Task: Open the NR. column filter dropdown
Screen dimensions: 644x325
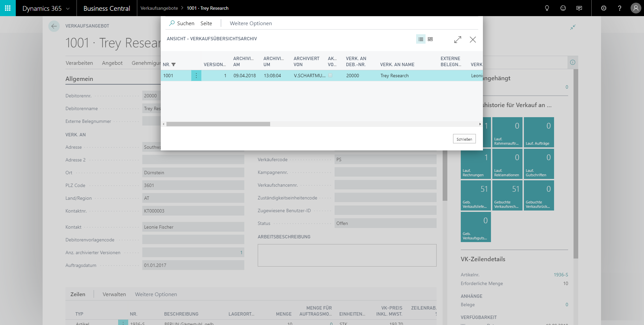Action: (x=174, y=64)
